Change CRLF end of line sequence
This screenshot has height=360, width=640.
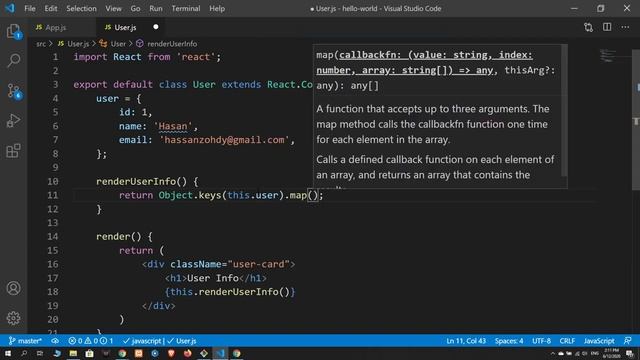click(x=567, y=341)
